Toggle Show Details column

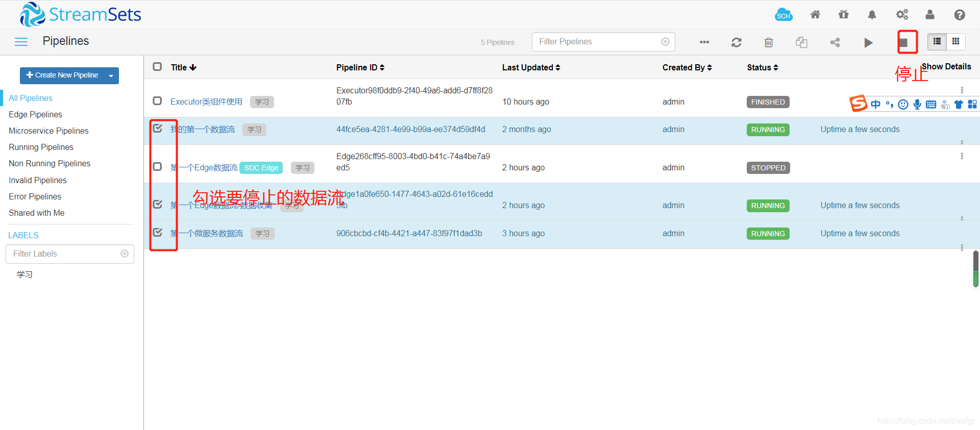coord(946,67)
